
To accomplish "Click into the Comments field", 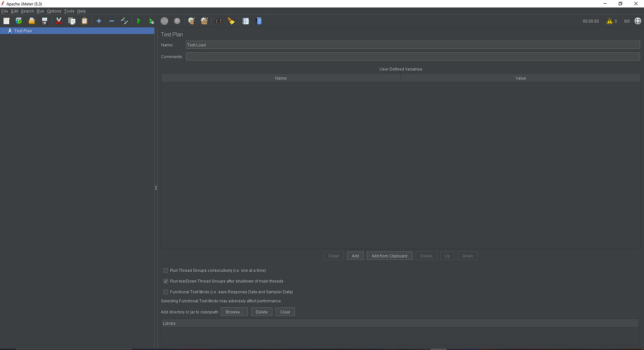I will point(413,57).
